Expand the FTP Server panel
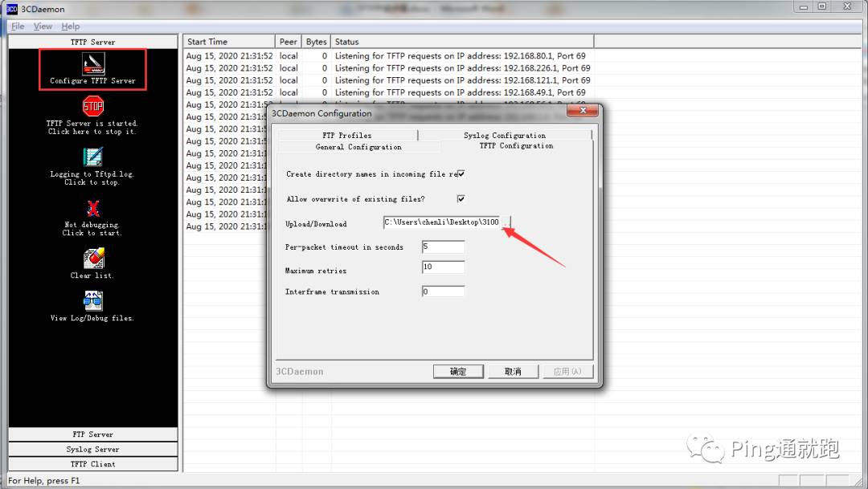The image size is (868, 489). click(93, 434)
